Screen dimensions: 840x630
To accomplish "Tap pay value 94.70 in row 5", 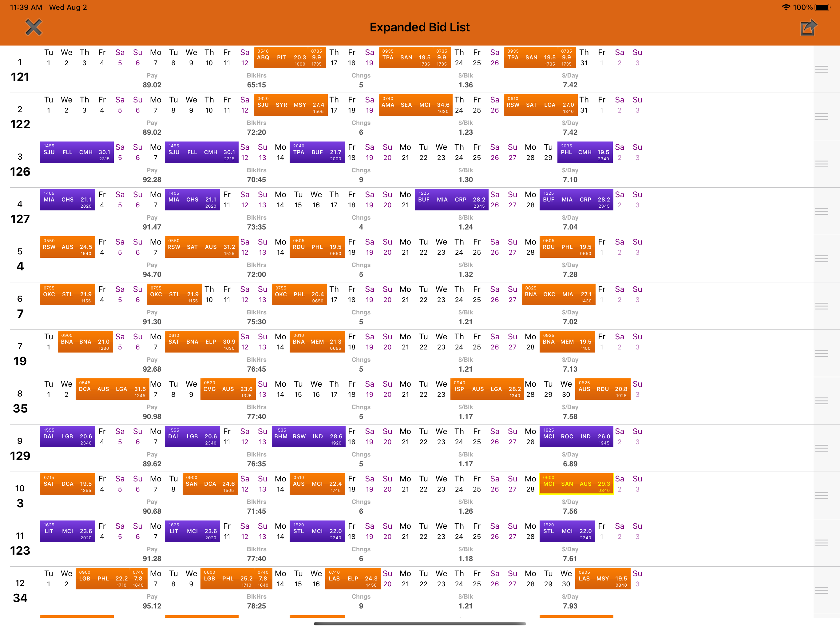I will coord(152,274).
